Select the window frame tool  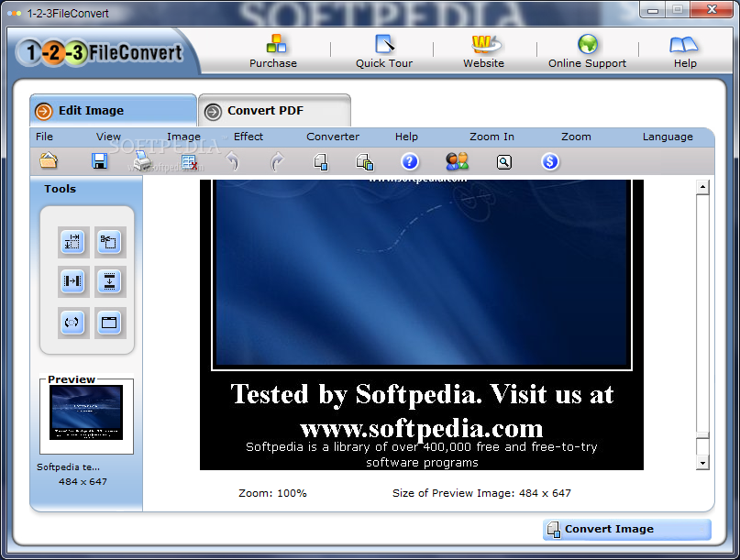tap(109, 323)
